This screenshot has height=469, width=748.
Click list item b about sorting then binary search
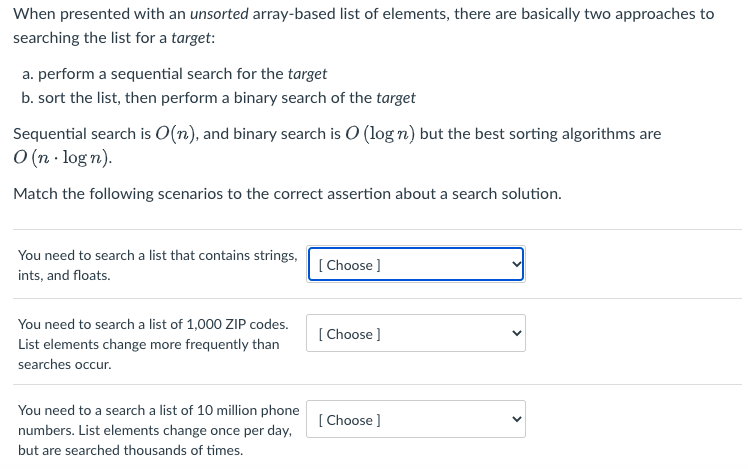[218, 98]
